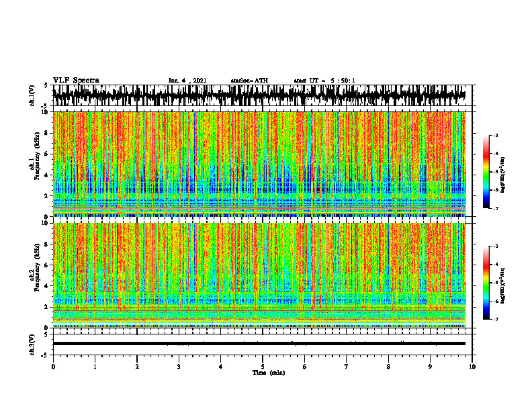Click the ch.3(V) flat waveform trace
The height and width of the screenshot is (411, 532).
click(x=259, y=344)
